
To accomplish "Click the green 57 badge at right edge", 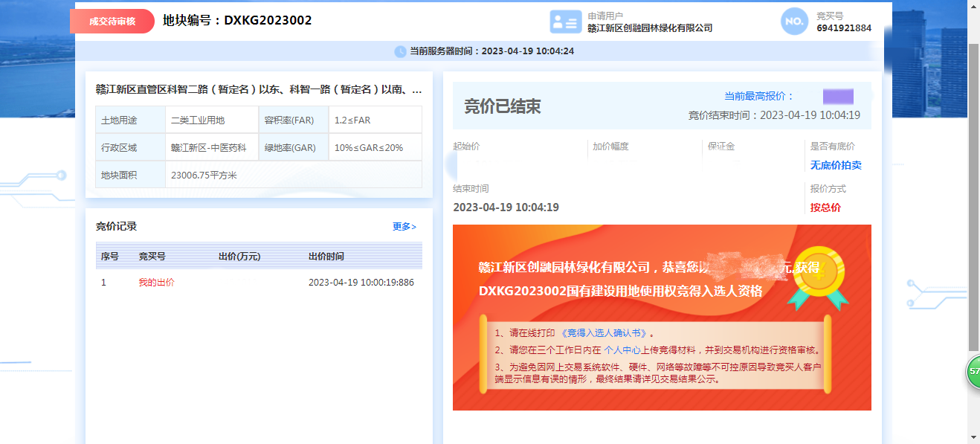I will (x=973, y=372).
